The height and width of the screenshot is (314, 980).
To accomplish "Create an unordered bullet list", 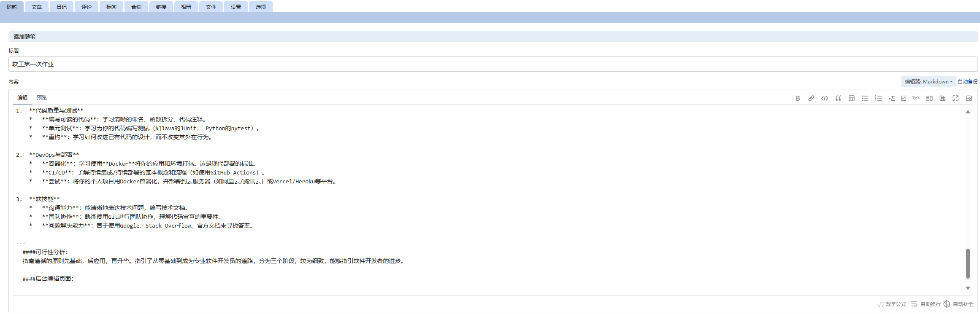I will (x=865, y=98).
